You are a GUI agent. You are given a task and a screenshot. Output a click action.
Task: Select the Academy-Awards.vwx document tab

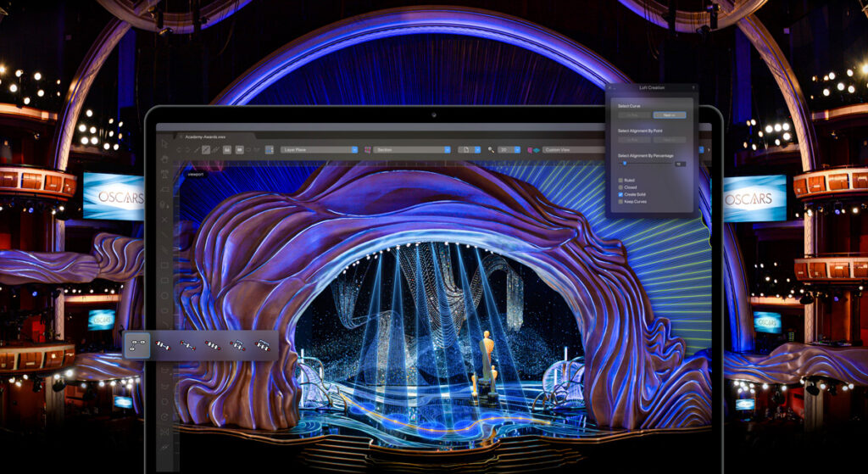coord(216,137)
